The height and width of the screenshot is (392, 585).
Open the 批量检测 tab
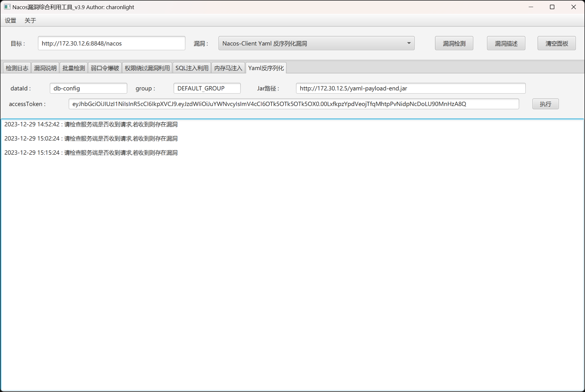(x=74, y=68)
